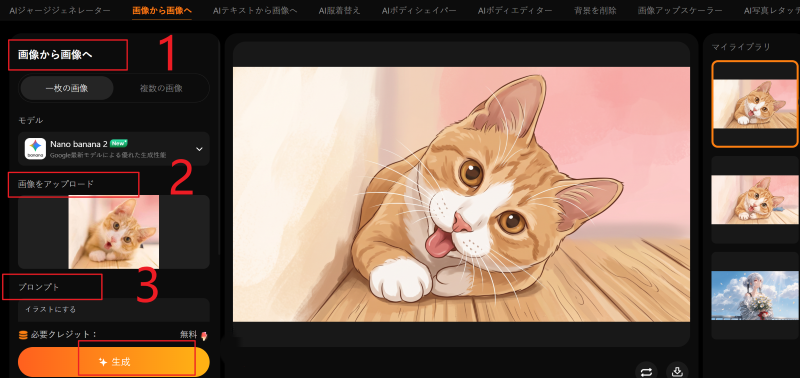
Task: Click the 画像から画像へ panel heading
Action: pyautogui.click(x=55, y=55)
